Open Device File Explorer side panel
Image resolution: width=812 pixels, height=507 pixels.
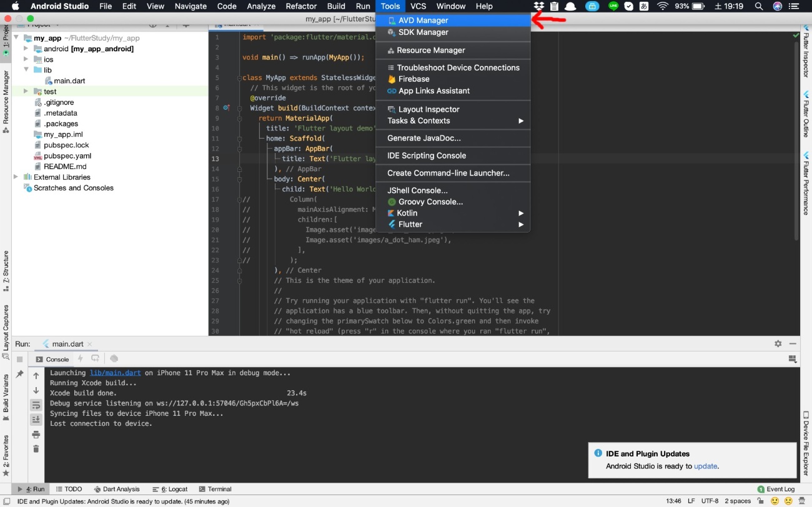806,444
